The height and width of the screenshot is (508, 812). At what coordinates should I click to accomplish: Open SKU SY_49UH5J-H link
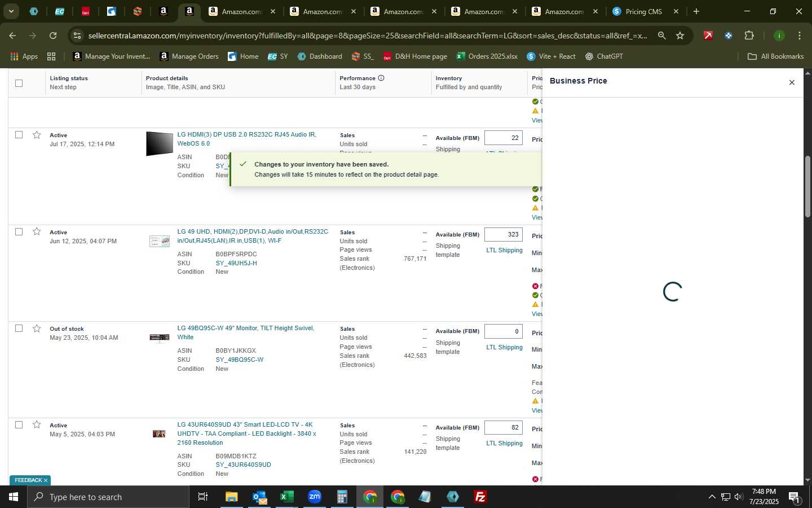pos(236,263)
